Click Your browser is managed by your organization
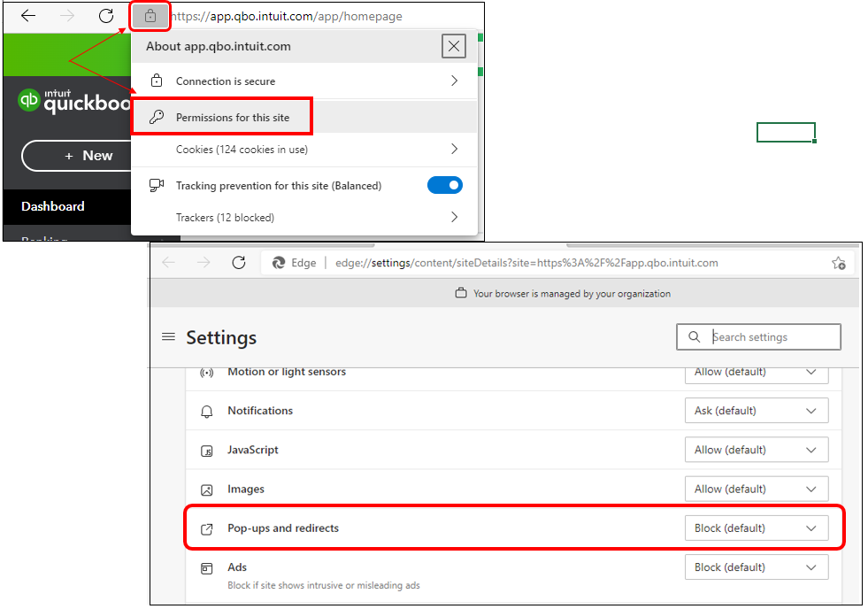 tap(572, 293)
